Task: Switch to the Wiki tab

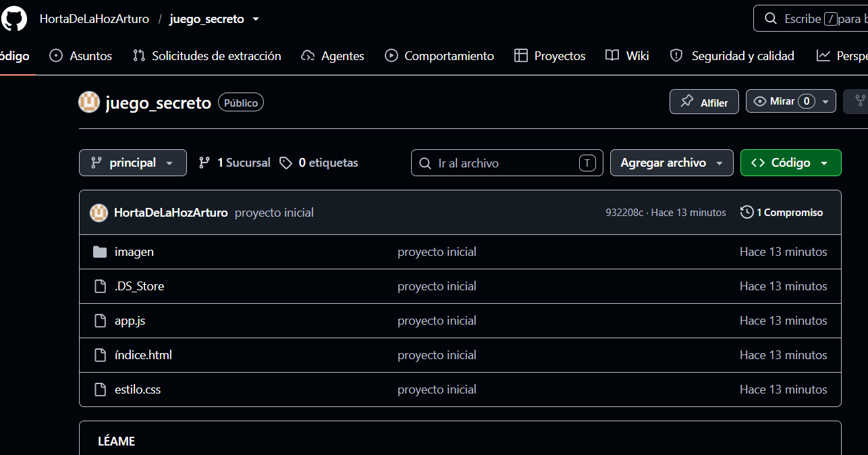Action: click(628, 56)
